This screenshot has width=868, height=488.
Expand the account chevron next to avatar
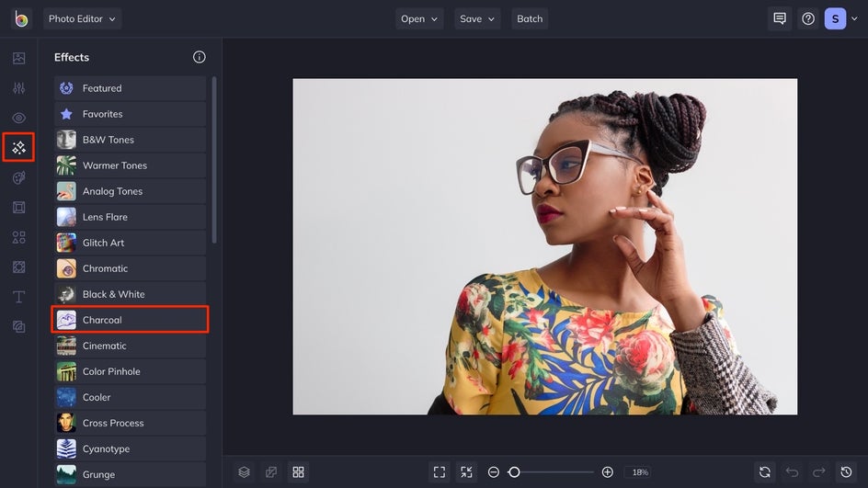click(x=855, y=18)
